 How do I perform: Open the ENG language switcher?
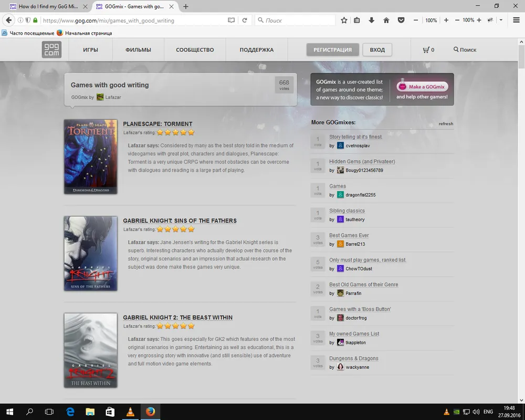[488, 412]
